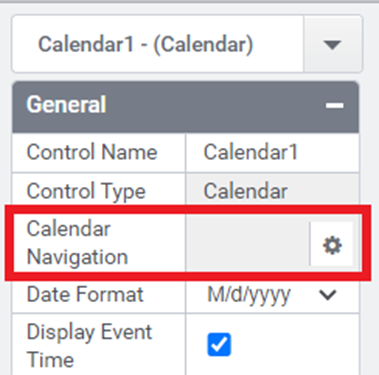Click the Date Format property label
379x375 pixels.
pos(85,295)
